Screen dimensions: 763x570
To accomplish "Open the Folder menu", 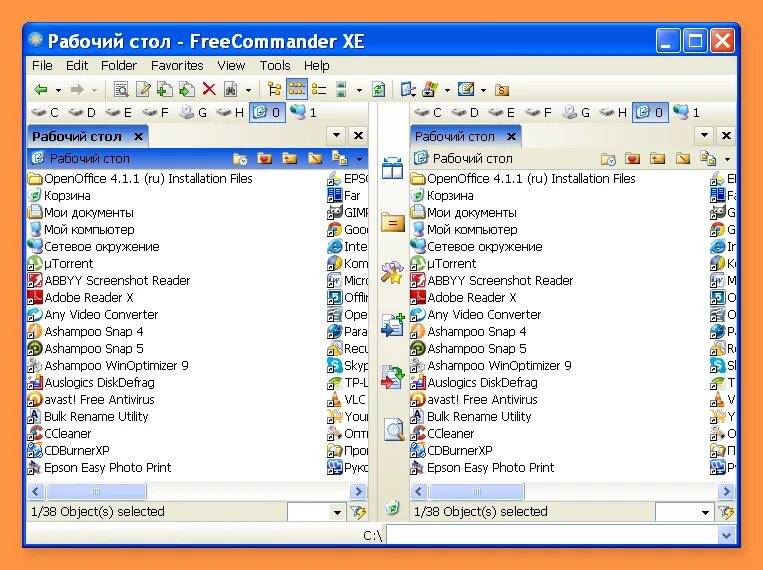I will (119, 65).
